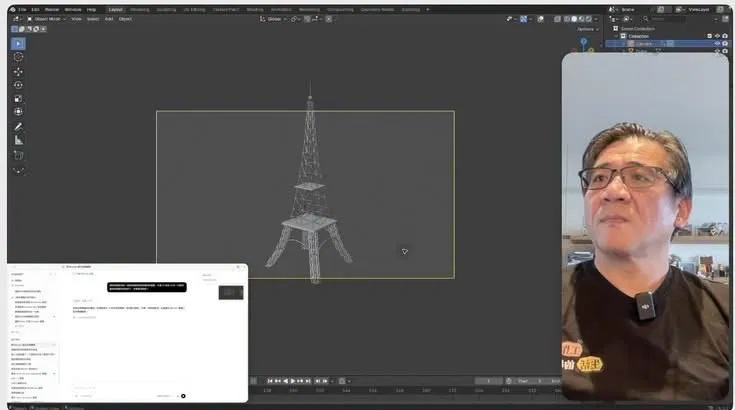Viewport: 735px width, 410px height.
Task: Open the Render menu
Action: tap(52, 9)
